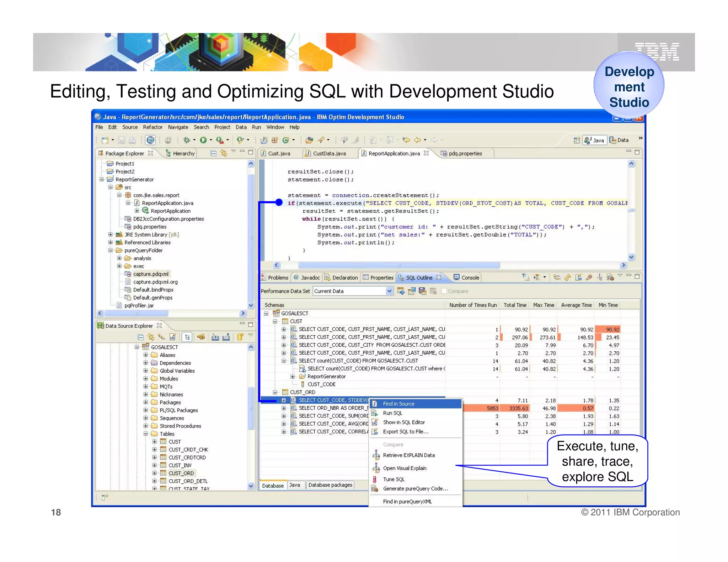
Task: Click the editor horizontal scrollbar thumb
Action: point(399,265)
